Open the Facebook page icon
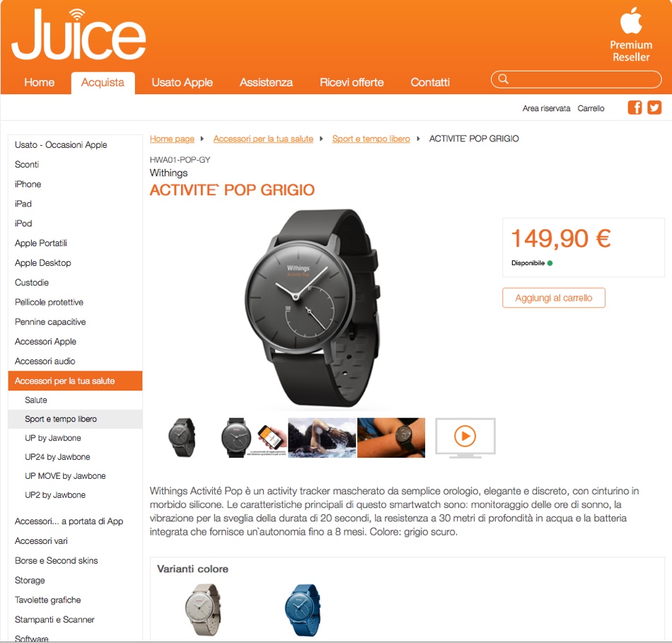The height and width of the screenshot is (643, 672). click(635, 108)
